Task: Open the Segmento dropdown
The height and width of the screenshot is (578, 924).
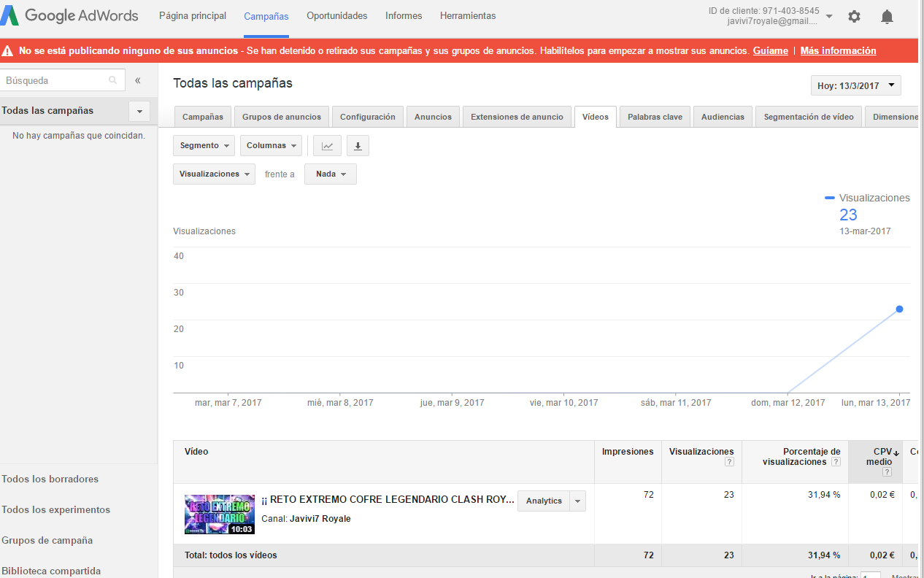Action: [x=204, y=146]
